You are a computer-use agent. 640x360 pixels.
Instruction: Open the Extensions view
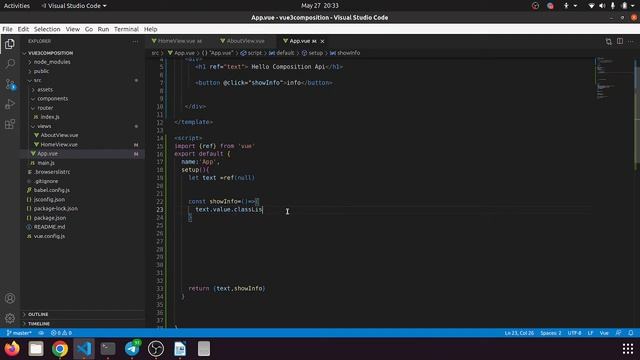coord(10,124)
